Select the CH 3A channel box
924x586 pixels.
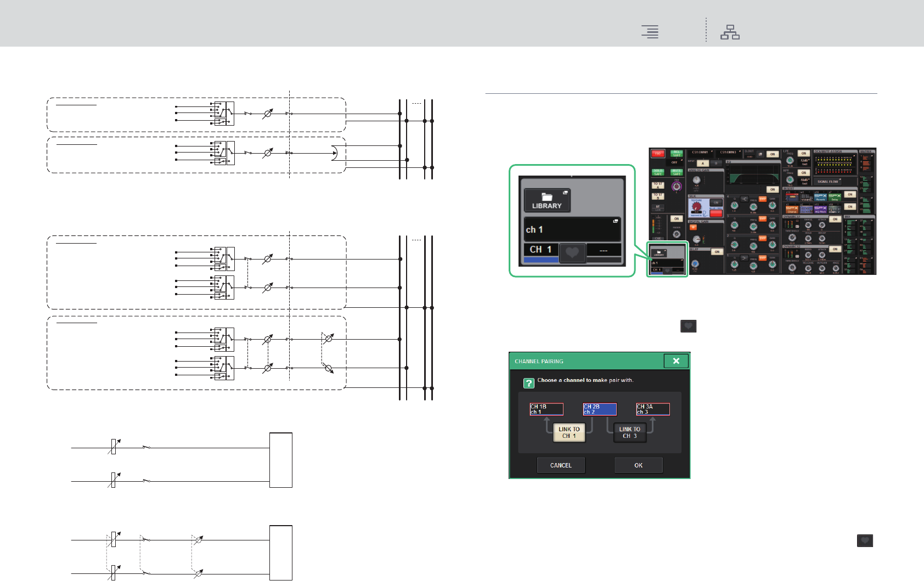[653, 409]
